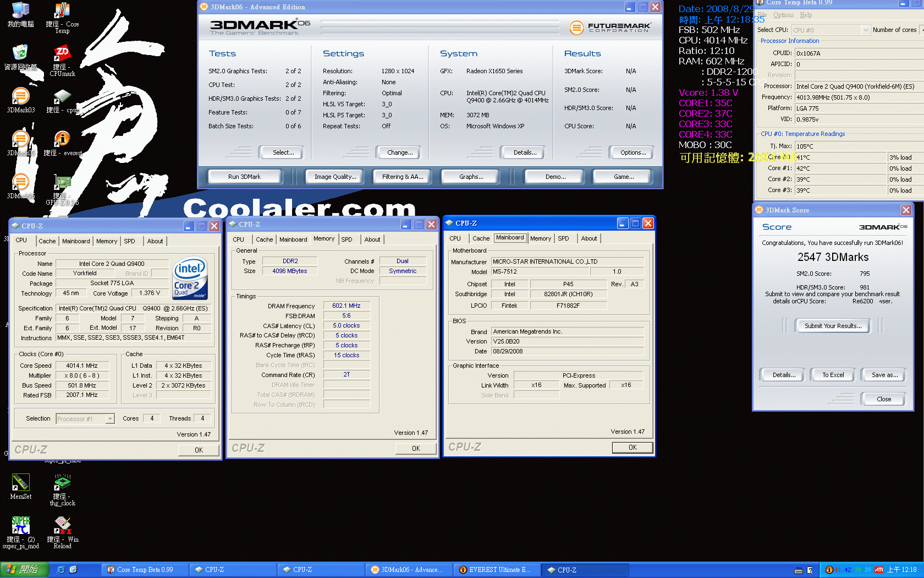Click Change button under Settings
Image resolution: width=924 pixels, height=578 pixels.
400,152
